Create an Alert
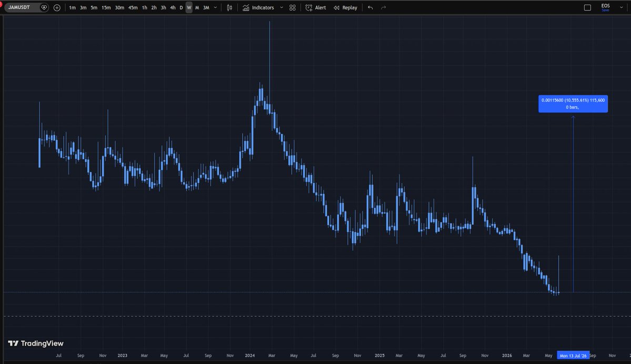Viewport: 631px width, 364px height. (x=315, y=8)
